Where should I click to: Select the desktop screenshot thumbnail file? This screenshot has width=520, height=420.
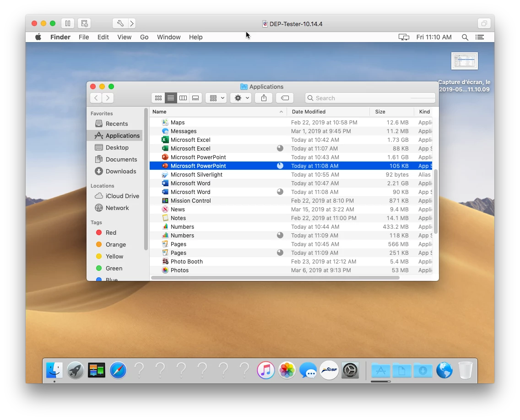pos(464,61)
